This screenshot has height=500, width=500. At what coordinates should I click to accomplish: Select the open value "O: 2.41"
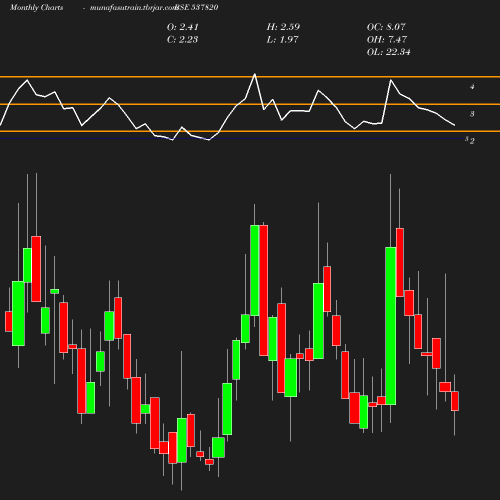(x=182, y=27)
